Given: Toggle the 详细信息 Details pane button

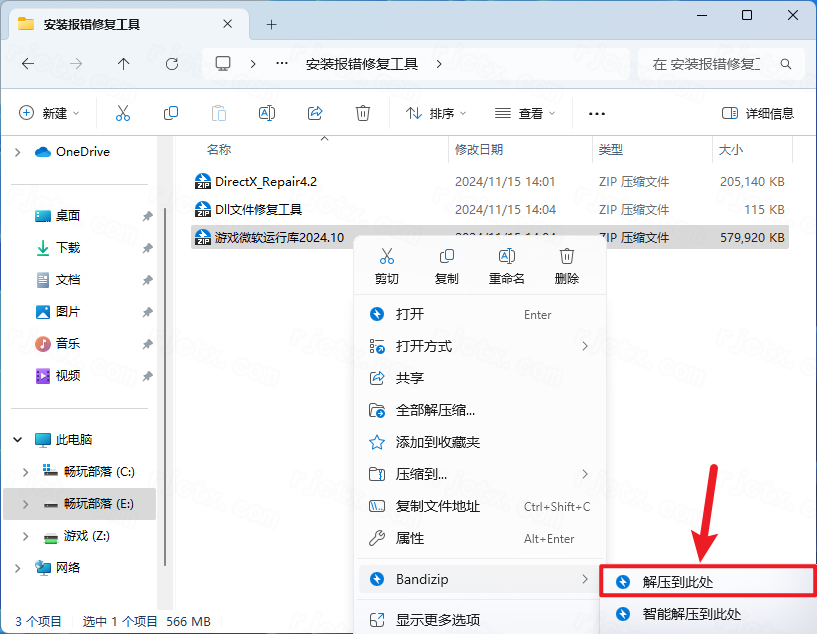Looking at the screenshot, I should point(758,113).
